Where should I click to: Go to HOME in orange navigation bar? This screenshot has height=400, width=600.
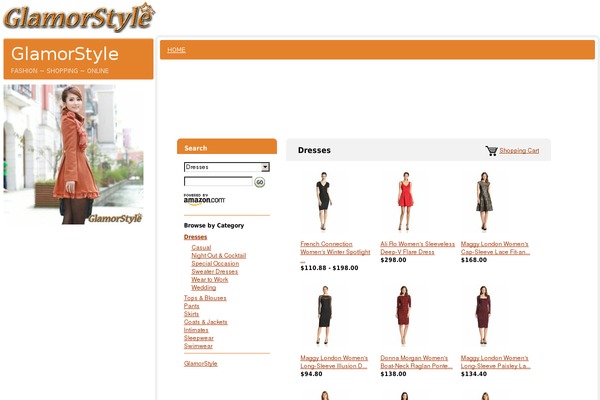click(176, 50)
